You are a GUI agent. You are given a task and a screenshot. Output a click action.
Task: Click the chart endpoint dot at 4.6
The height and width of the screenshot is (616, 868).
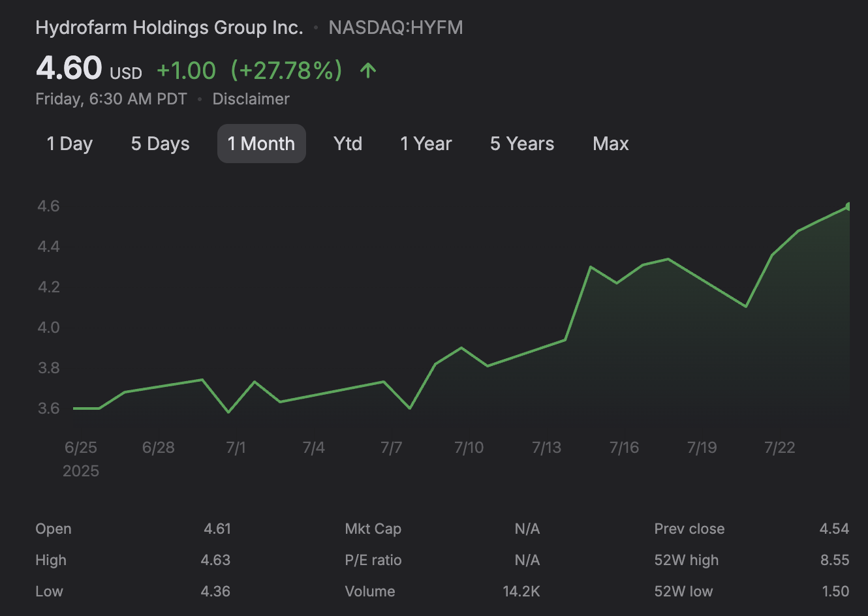pyautogui.click(x=848, y=206)
